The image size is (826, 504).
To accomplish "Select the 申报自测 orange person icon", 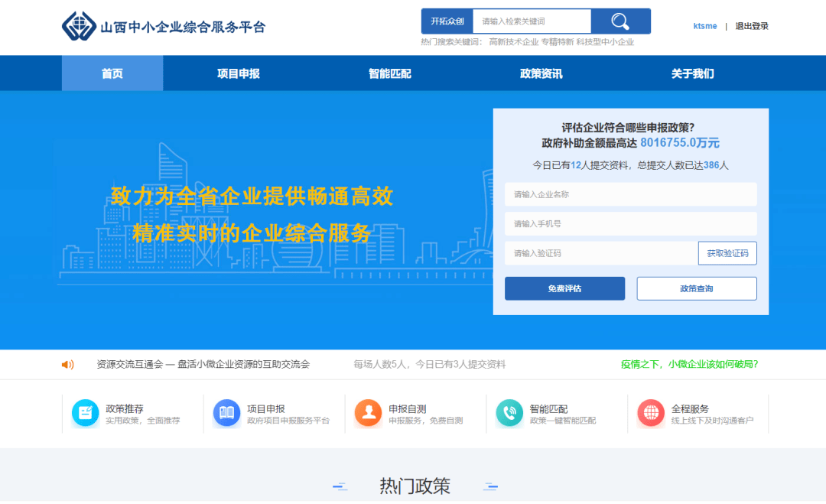I will pyautogui.click(x=368, y=413).
